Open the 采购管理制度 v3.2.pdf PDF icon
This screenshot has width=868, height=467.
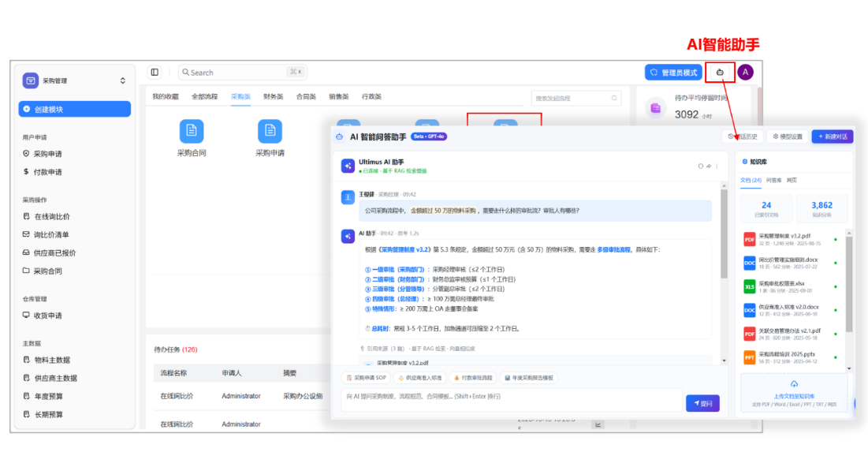(749, 239)
